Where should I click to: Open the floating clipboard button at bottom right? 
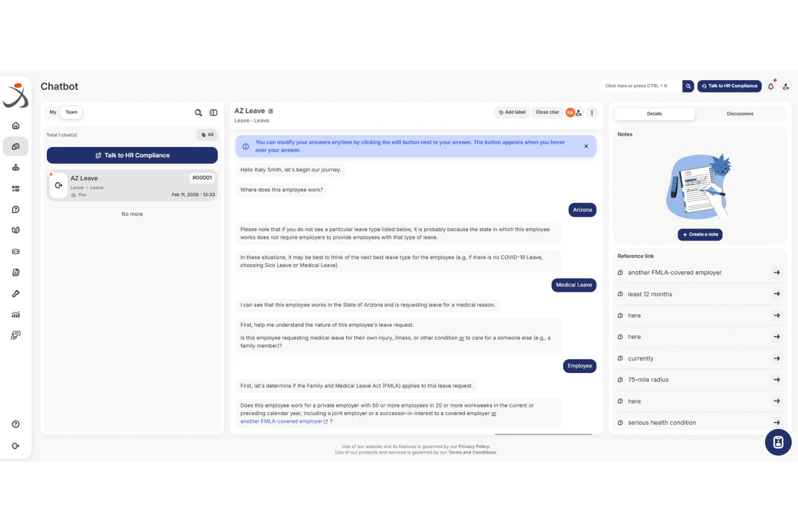click(778, 442)
